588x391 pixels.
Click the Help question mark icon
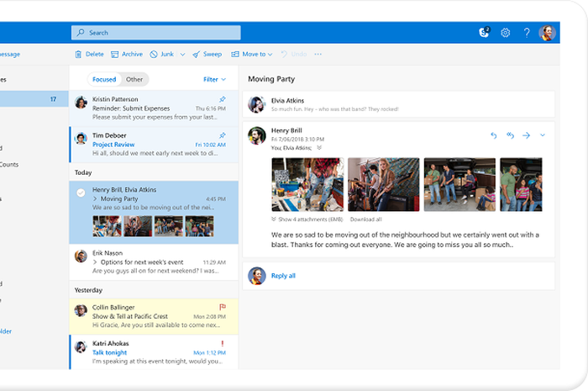(x=527, y=33)
